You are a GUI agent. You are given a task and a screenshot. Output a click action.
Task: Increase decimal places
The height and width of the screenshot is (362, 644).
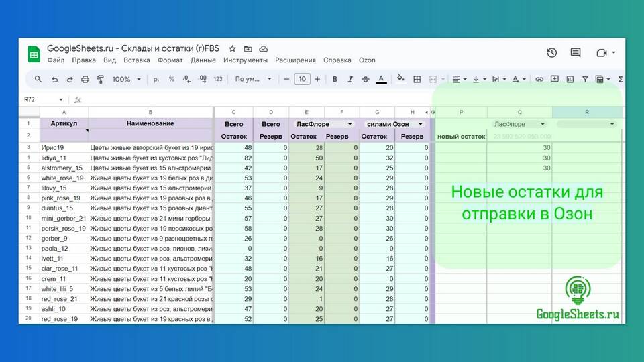[203, 79]
